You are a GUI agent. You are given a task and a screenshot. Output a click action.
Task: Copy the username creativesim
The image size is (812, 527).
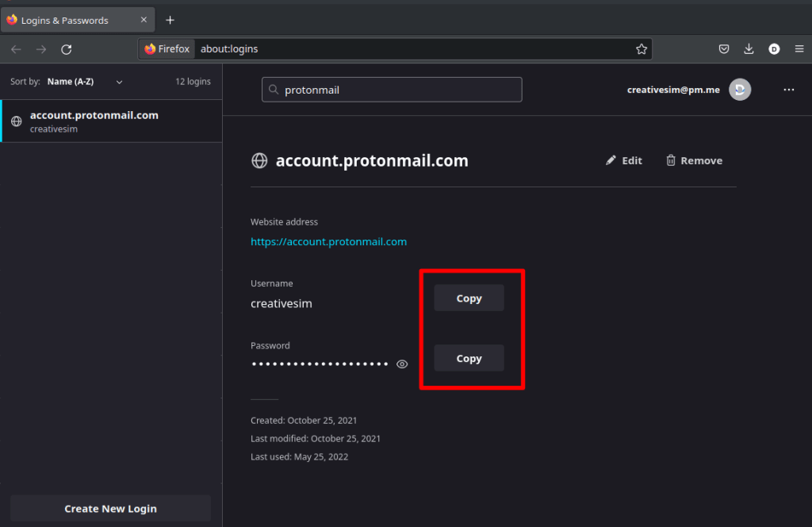[x=469, y=298]
